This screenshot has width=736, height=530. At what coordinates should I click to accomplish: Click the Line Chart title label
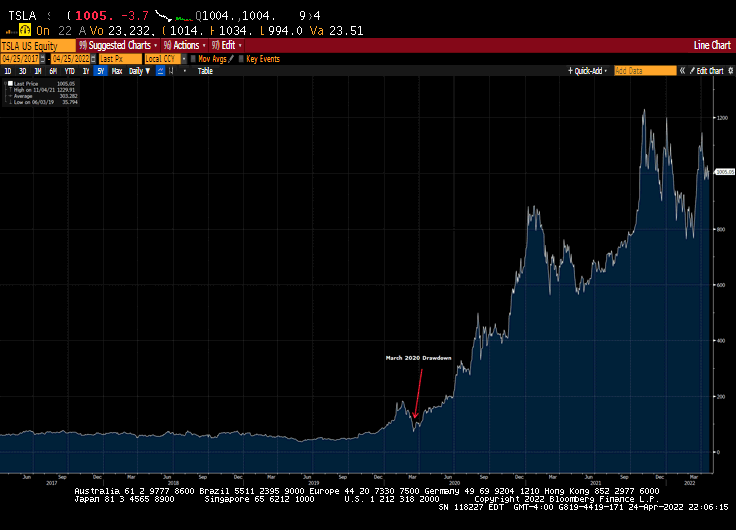coord(712,45)
